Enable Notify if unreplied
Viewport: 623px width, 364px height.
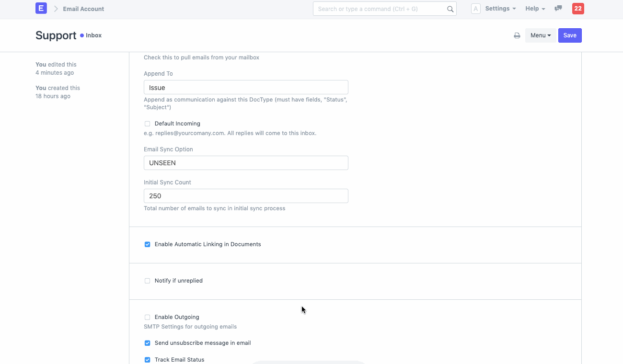pos(147,281)
